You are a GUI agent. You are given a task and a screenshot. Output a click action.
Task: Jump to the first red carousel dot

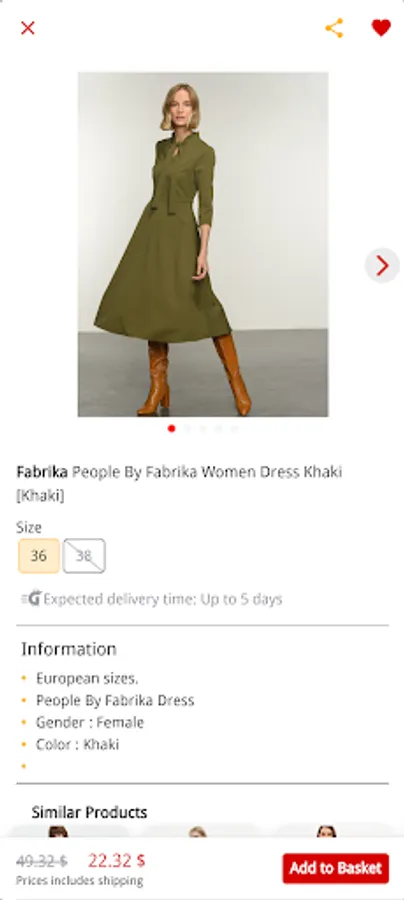(x=171, y=428)
